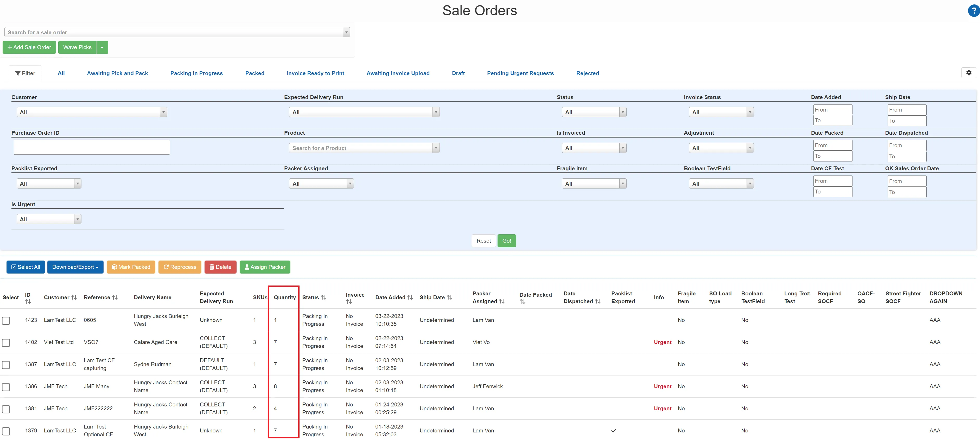This screenshot has height=441, width=980.
Task: Open the help question mark icon
Action: coord(973,11)
